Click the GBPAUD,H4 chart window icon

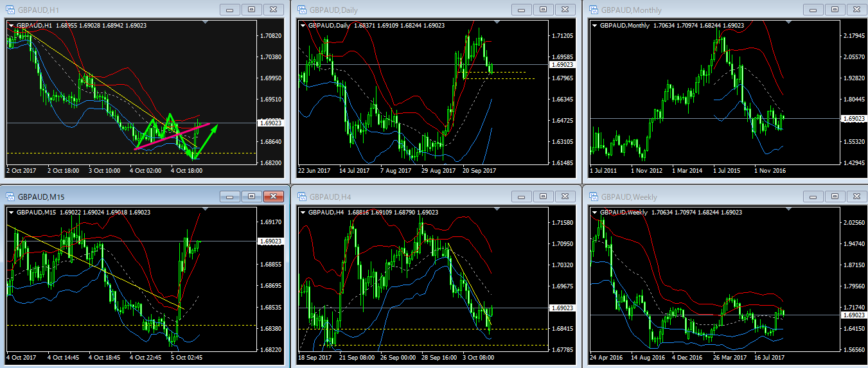(x=301, y=197)
